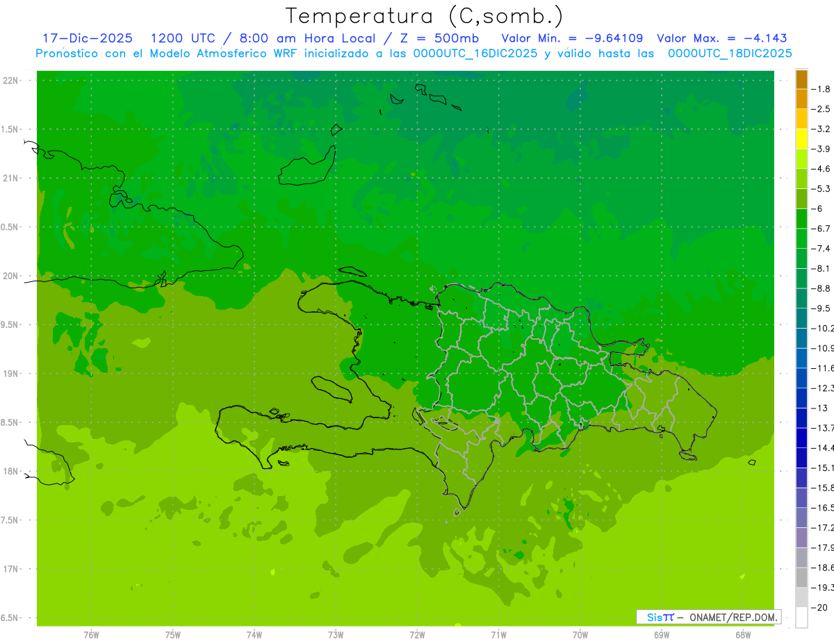Select the level text "Z = 500mb"

[x=438, y=38]
